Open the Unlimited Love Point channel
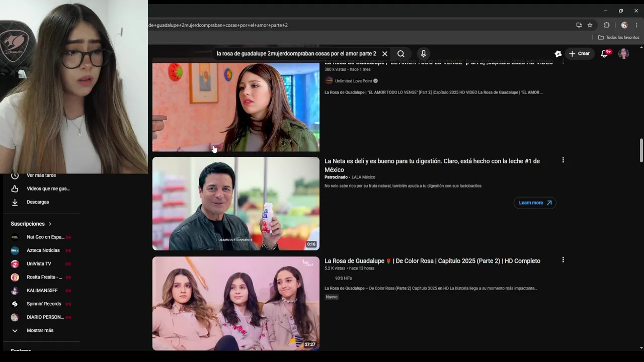This screenshot has height=362, width=644. point(353,81)
